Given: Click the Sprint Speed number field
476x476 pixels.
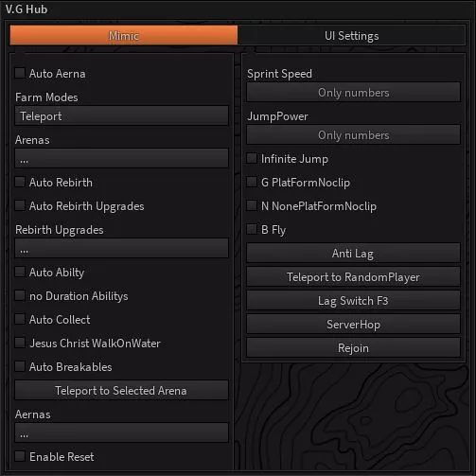Looking at the screenshot, I should click(353, 92).
